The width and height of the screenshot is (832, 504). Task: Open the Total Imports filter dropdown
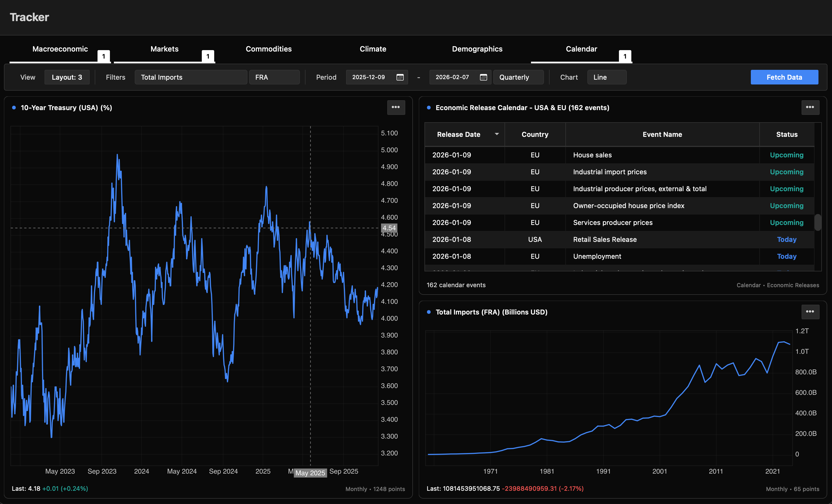(191, 77)
